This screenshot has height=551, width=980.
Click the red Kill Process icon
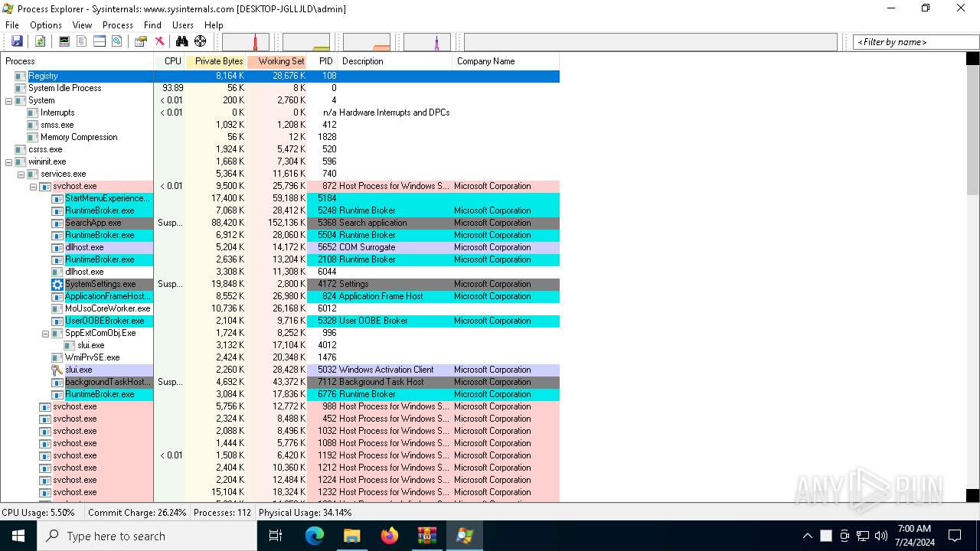[x=159, y=41]
